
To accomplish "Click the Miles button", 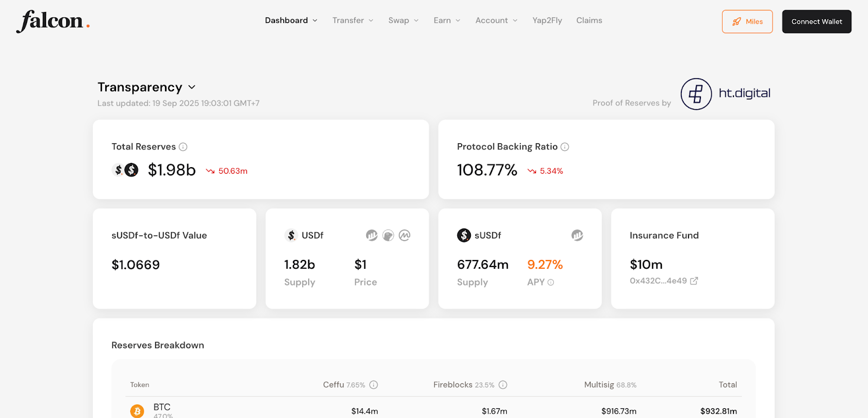I will point(747,22).
